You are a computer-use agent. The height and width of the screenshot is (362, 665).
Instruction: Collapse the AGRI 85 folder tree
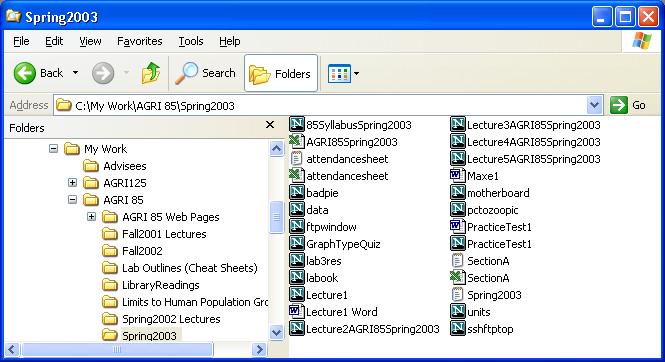(x=73, y=200)
